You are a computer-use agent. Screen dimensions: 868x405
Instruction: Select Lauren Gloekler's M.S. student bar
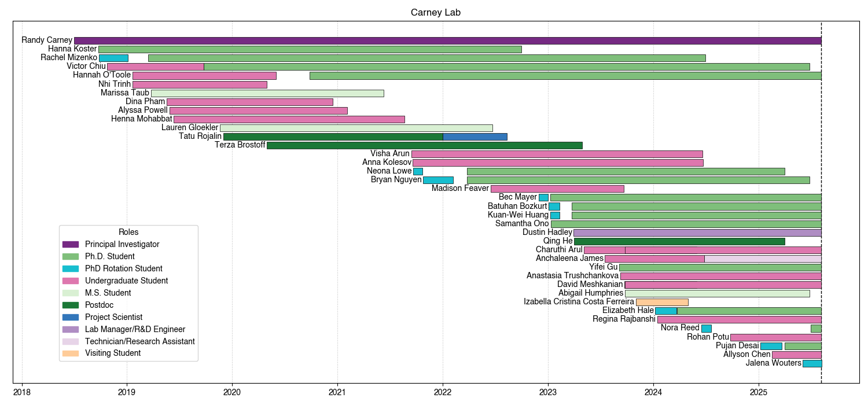(356, 128)
